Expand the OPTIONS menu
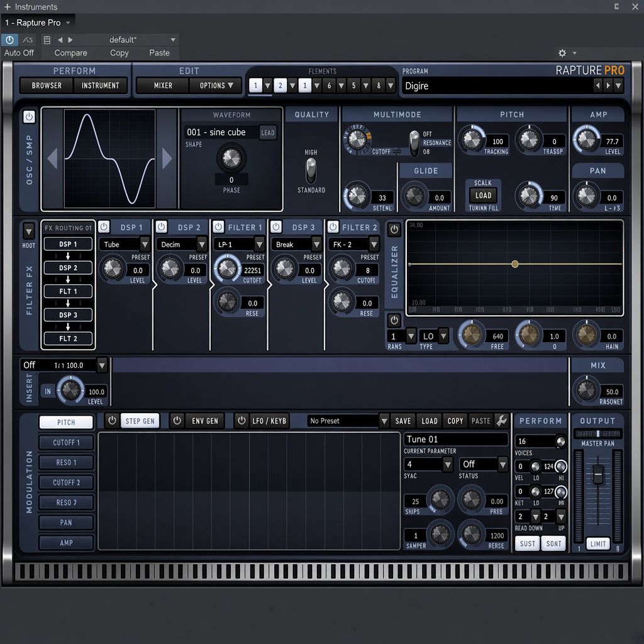The height and width of the screenshot is (644, 644). [216, 86]
